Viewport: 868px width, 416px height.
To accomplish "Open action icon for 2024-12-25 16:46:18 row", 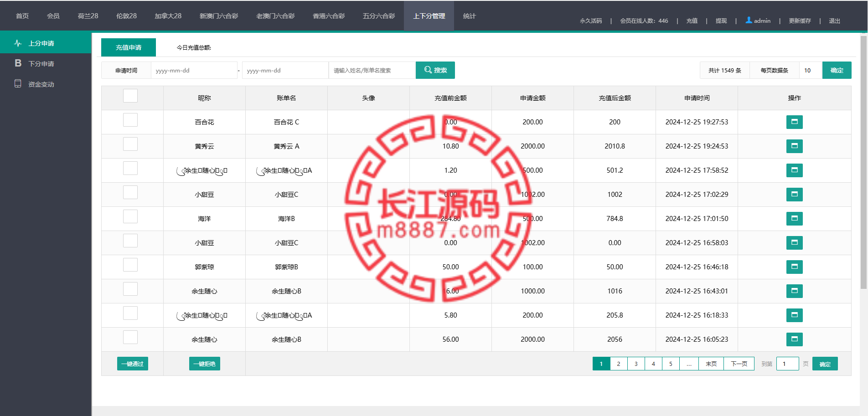I will [x=794, y=267].
